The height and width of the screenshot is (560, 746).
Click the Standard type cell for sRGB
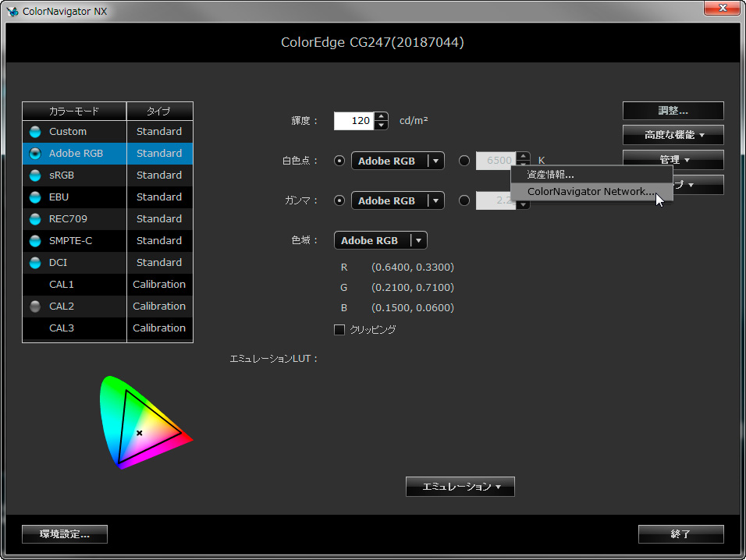click(x=159, y=175)
